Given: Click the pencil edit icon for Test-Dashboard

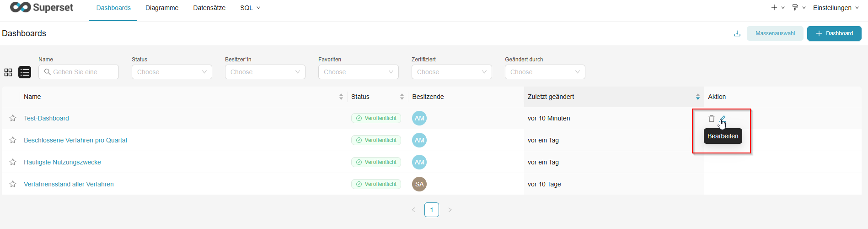Looking at the screenshot, I should click(x=723, y=119).
